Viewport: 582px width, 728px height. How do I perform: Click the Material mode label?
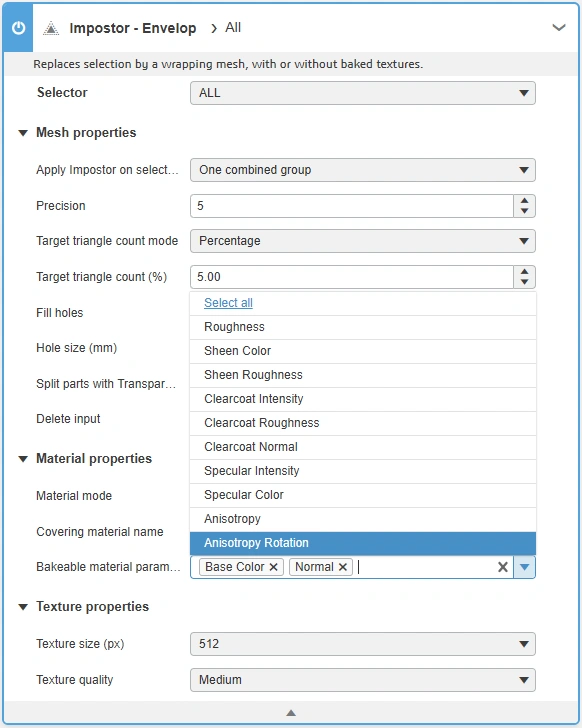(x=74, y=496)
